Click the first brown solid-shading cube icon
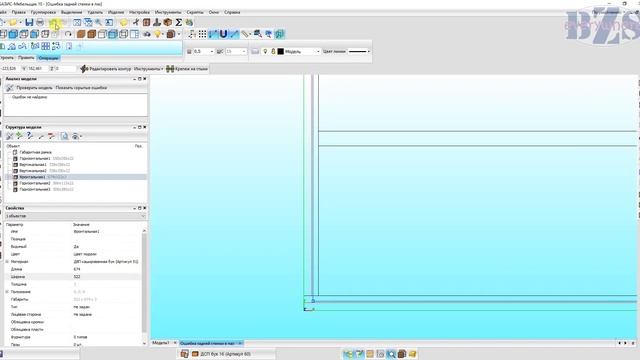 click(81, 34)
